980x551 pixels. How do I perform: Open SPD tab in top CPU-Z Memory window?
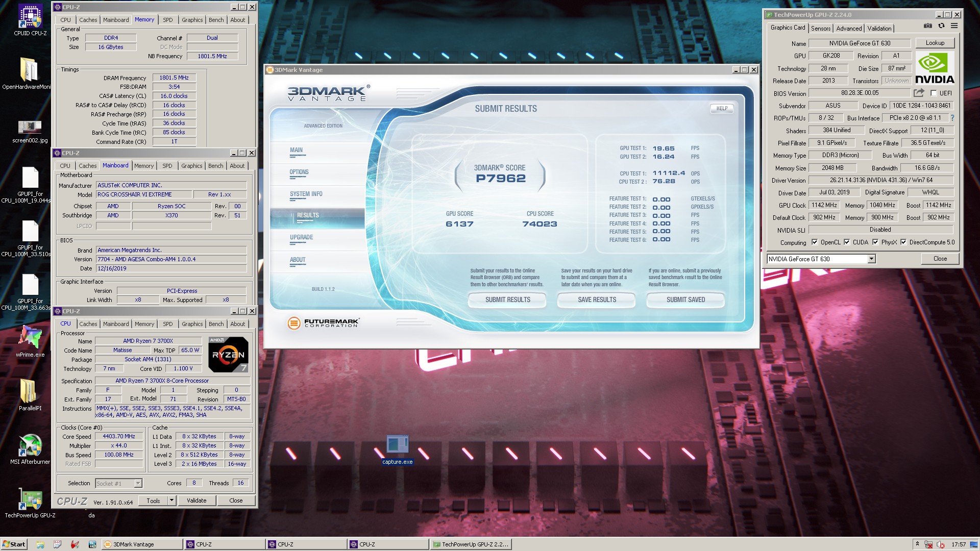[x=168, y=20]
